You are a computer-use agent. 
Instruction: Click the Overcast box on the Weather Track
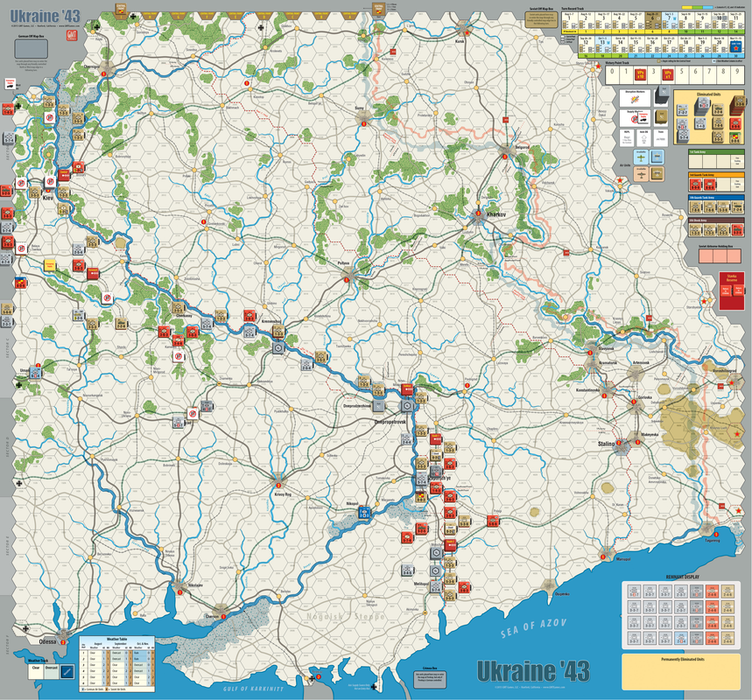pyautogui.click(x=52, y=672)
